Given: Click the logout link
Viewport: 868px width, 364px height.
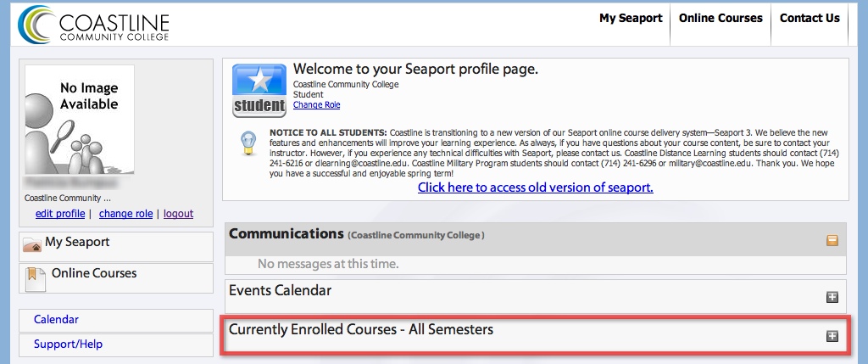Looking at the screenshot, I should [178, 214].
